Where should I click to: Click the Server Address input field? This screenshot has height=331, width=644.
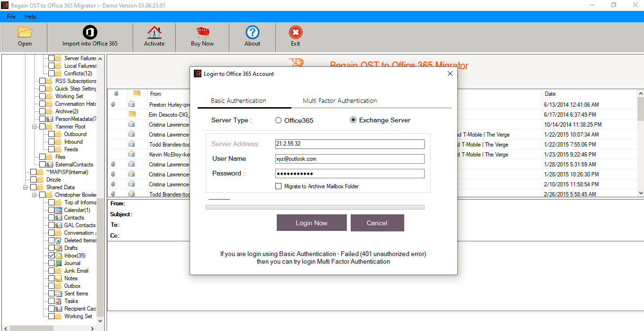tap(350, 144)
